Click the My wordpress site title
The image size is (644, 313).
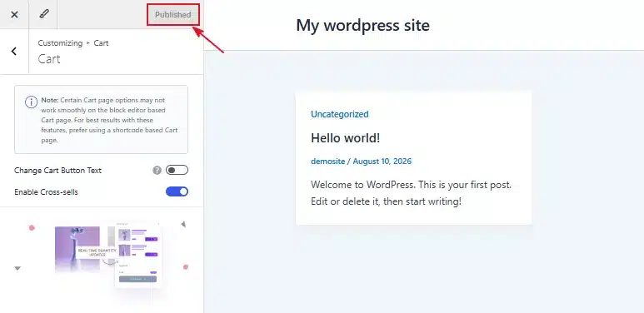pos(362,26)
